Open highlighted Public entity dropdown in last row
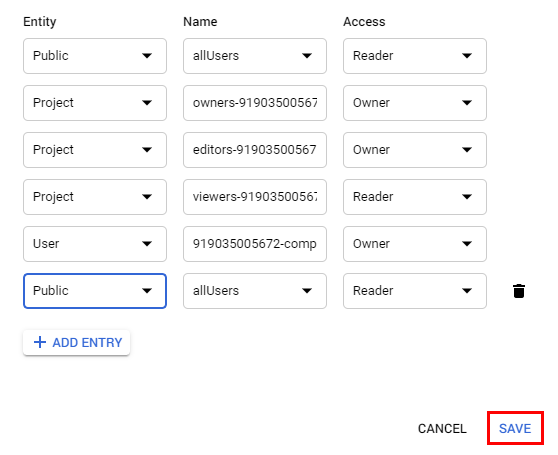558x455 pixels. point(95,291)
